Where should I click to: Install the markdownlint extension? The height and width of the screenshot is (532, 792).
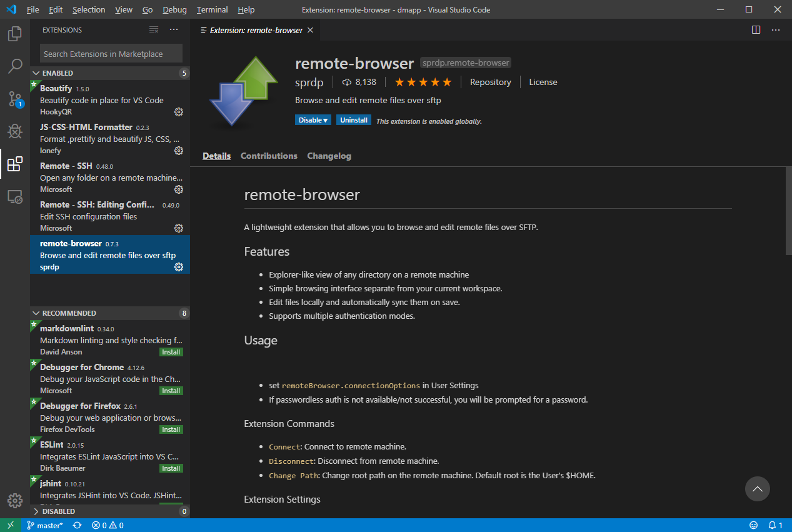point(171,352)
